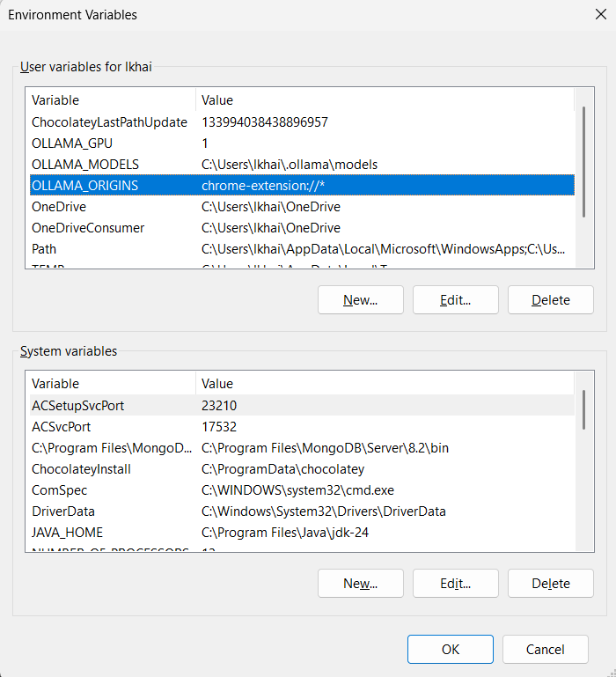
Task: Select the highlighted OLLAMA_ORIGINS row
Action: click(x=302, y=186)
